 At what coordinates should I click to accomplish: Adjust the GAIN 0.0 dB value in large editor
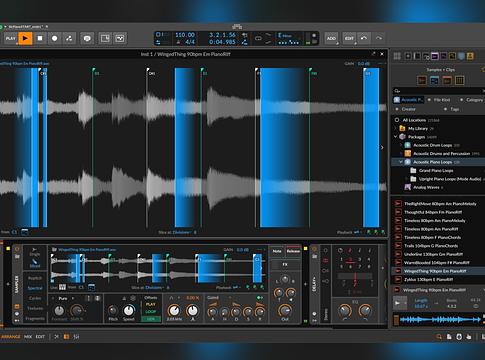click(x=363, y=63)
